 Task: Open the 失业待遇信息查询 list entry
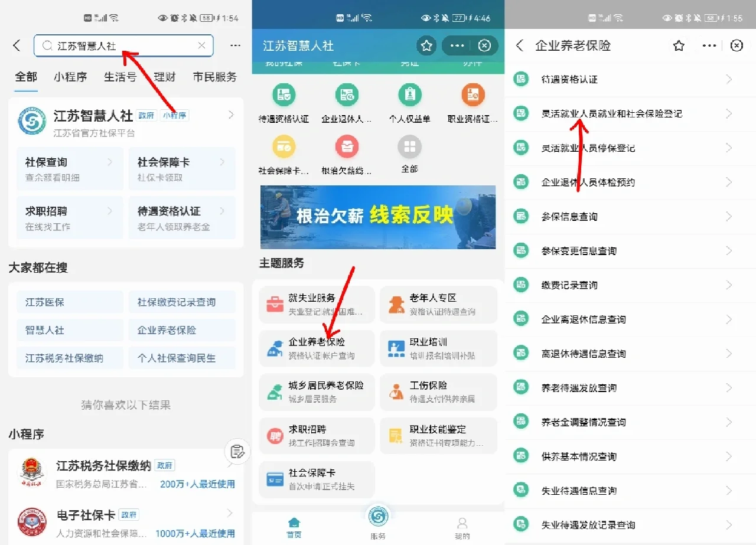(630, 491)
